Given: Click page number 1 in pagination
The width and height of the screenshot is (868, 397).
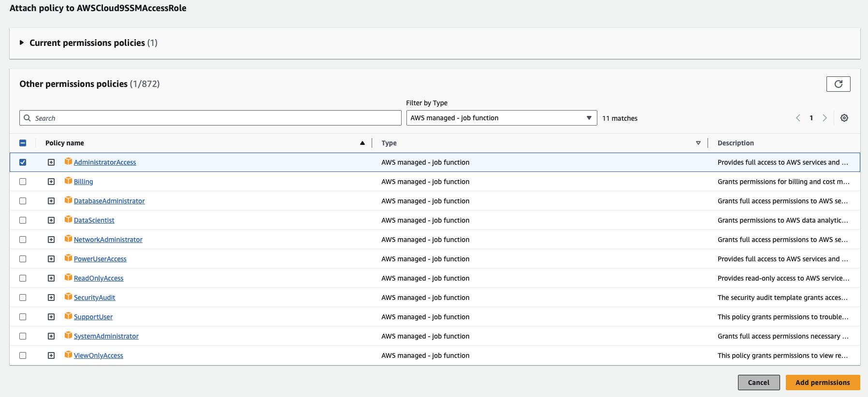Looking at the screenshot, I should 811,118.
